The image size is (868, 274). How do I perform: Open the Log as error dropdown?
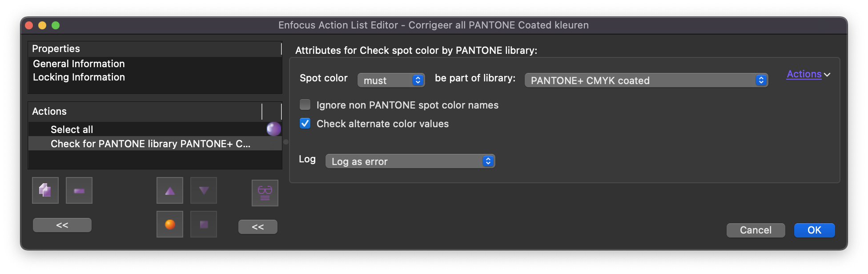(410, 161)
